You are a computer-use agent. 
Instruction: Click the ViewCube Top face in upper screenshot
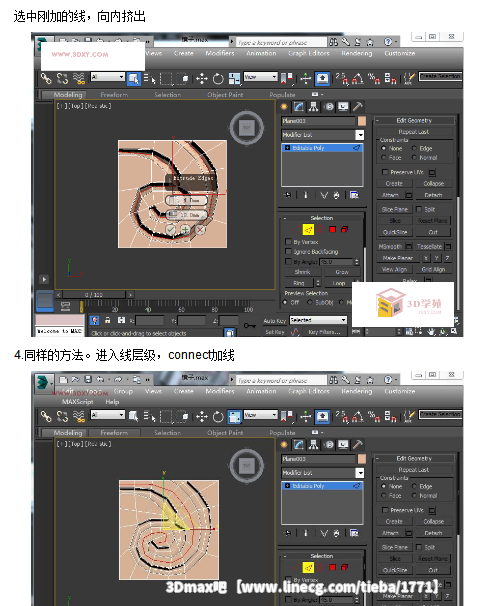click(x=247, y=128)
